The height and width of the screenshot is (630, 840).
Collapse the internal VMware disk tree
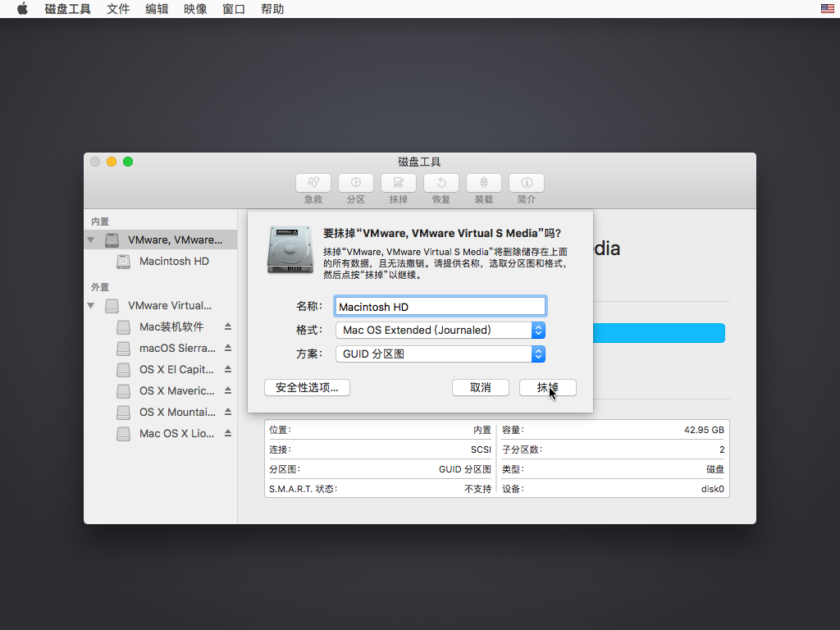(x=90, y=240)
